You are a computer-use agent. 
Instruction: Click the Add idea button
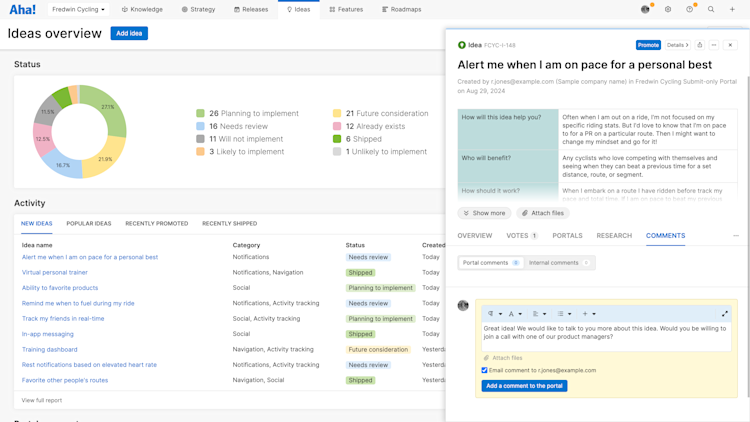point(129,33)
